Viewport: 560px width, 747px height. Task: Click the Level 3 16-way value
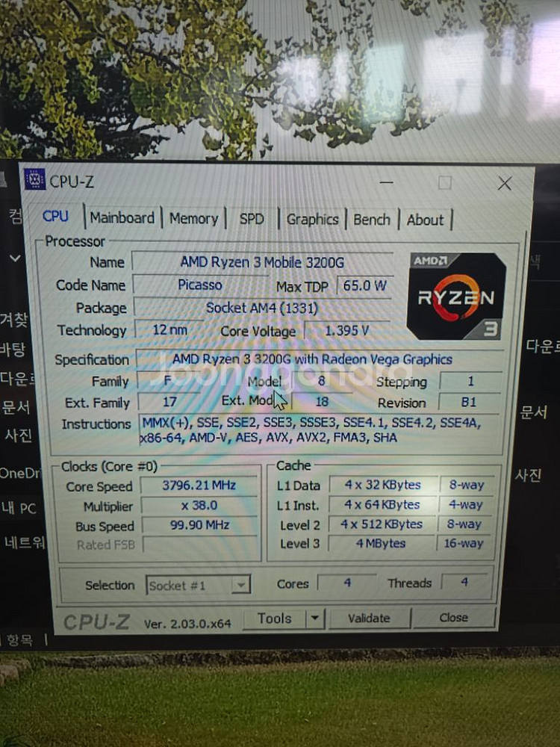pos(464,543)
